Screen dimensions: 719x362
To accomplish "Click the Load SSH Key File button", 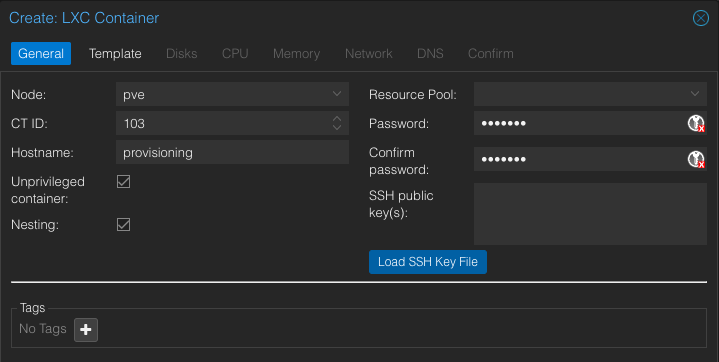I will [x=428, y=262].
